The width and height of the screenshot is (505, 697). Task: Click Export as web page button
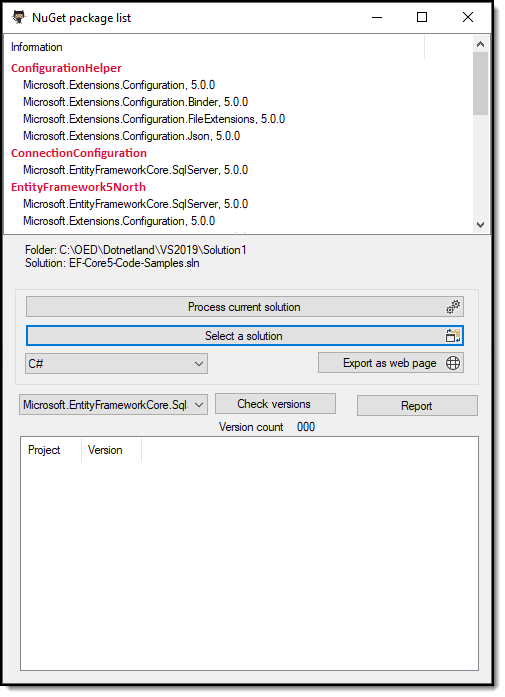coord(391,363)
